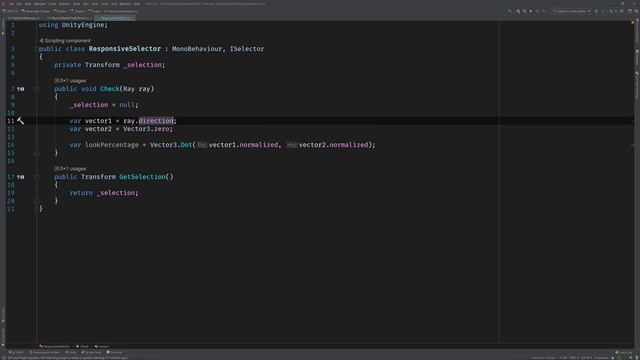This screenshot has width=640, height=360.
Task: Click the build hammer icon in the top toolbar
Action: tap(510, 11)
